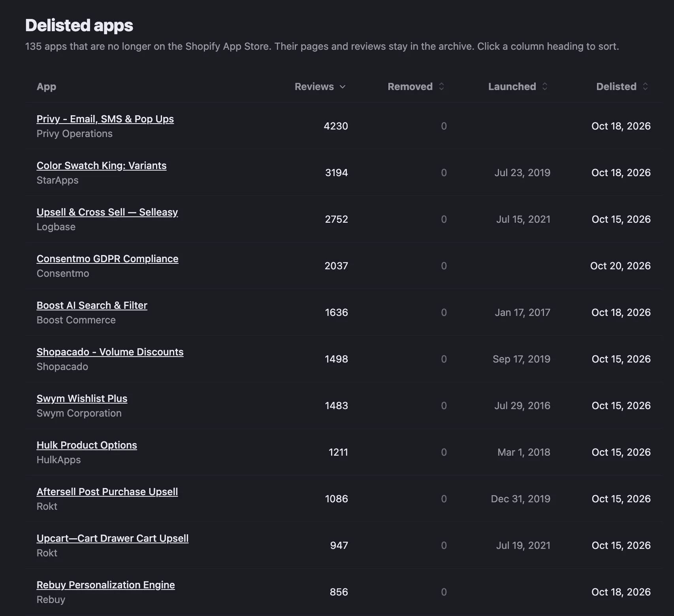
Task: Click the review count 3194
Action: point(336,173)
